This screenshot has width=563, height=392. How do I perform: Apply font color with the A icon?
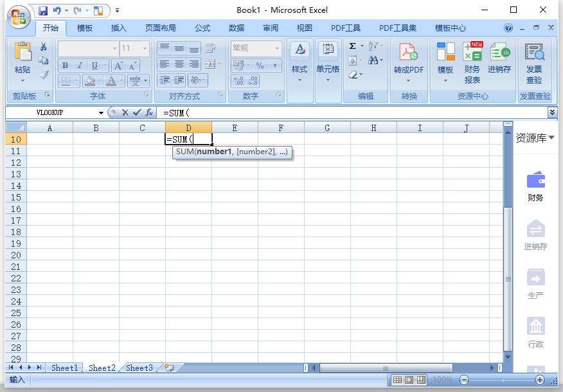111,81
